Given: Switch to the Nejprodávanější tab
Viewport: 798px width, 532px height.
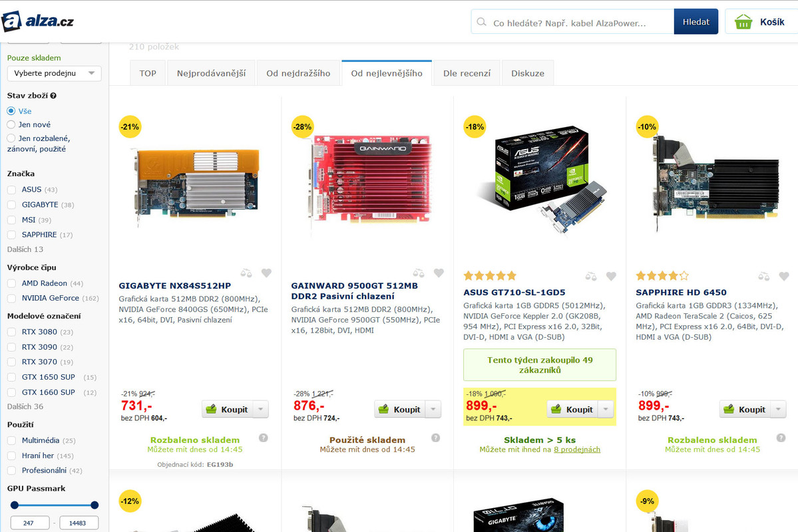Looking at the screenshot, I should coord(211,73).
